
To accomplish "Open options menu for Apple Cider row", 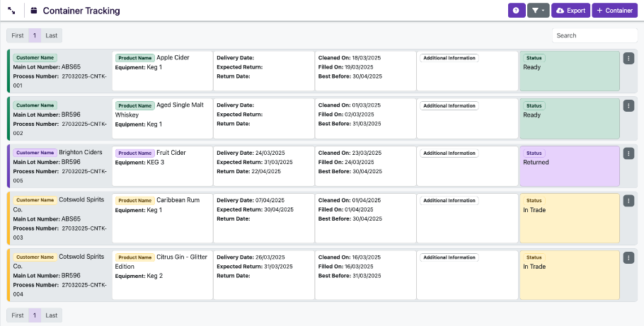I will 628,58.
